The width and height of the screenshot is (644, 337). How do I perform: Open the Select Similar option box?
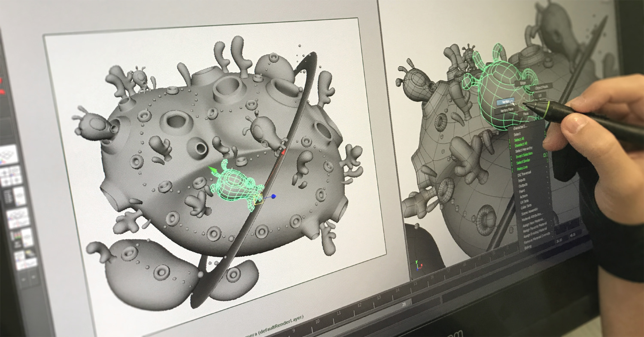(x=545, y=155)
